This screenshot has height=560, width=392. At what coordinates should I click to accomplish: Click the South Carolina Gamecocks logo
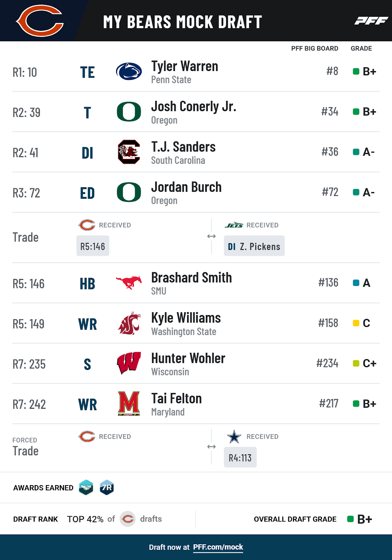click(129, 152)
